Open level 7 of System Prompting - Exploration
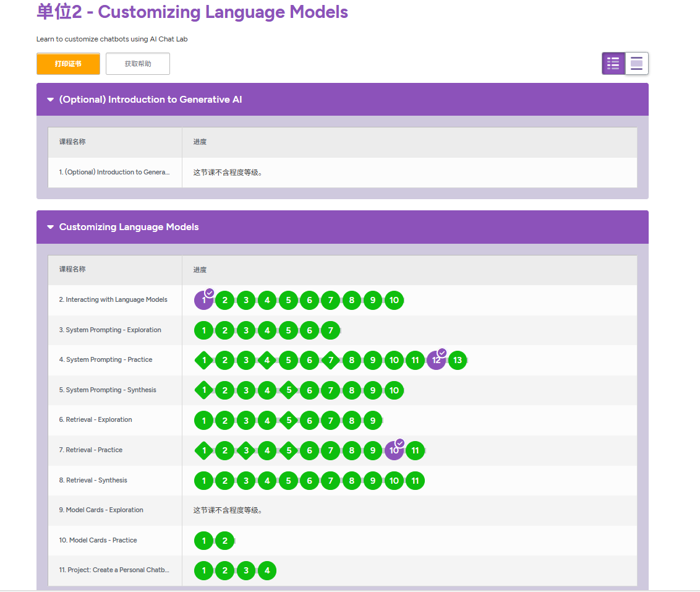 (331, 330)
